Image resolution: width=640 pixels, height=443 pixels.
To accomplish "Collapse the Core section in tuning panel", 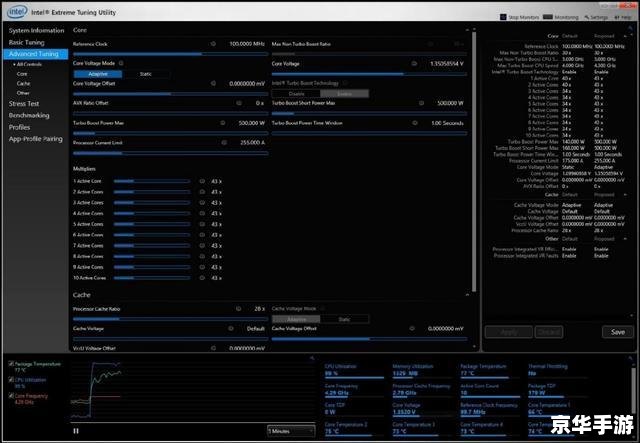I will tap(467, 30).
